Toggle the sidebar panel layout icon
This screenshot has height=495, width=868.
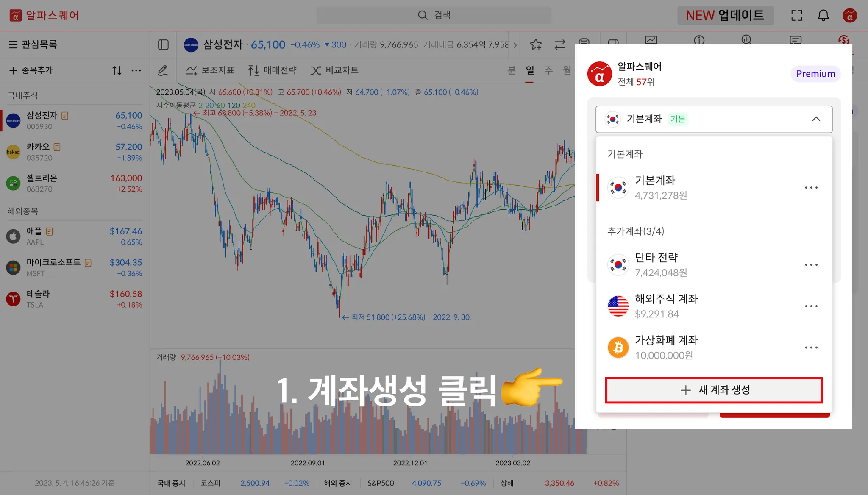(163, 44)
